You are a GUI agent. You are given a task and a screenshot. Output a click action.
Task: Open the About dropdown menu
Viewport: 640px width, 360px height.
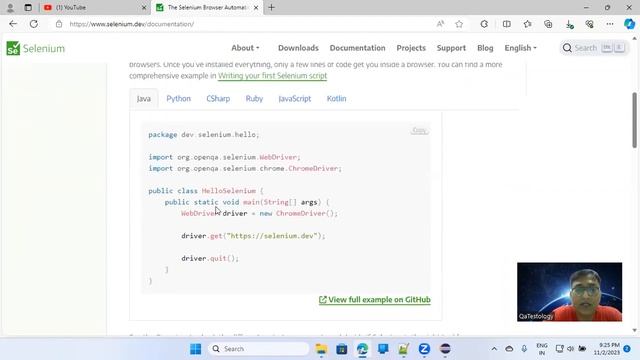[x=245, y=48]
